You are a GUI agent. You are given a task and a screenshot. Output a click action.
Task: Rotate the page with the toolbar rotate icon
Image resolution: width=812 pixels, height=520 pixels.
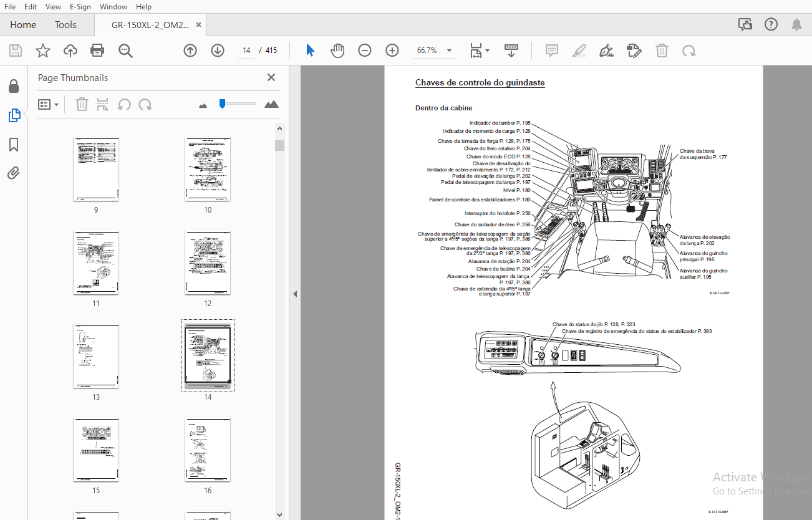point(689,51)
